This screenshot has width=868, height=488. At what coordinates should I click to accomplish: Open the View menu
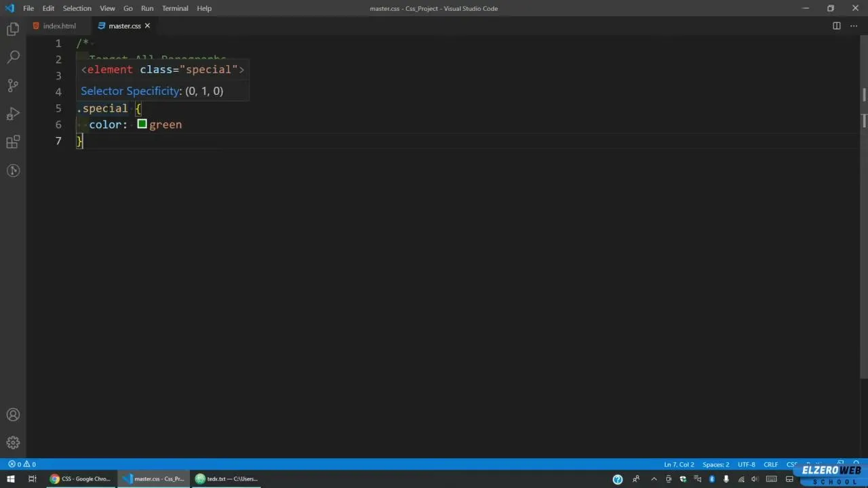click(x=107, y=8)
